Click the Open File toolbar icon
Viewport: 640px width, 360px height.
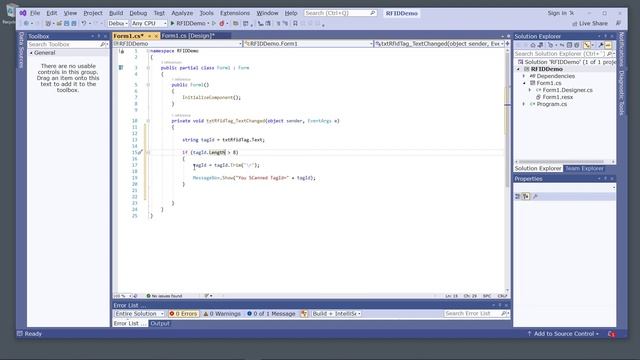click(59, 23)
